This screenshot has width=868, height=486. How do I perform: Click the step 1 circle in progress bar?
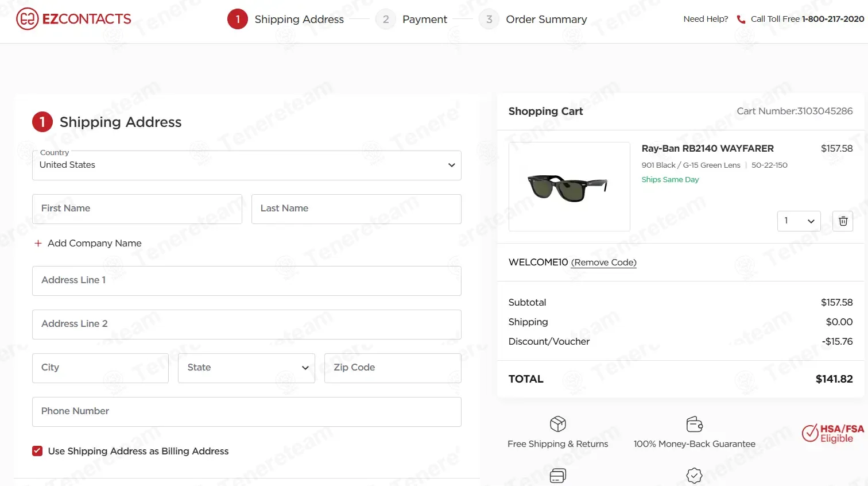(x=238, y=19)
